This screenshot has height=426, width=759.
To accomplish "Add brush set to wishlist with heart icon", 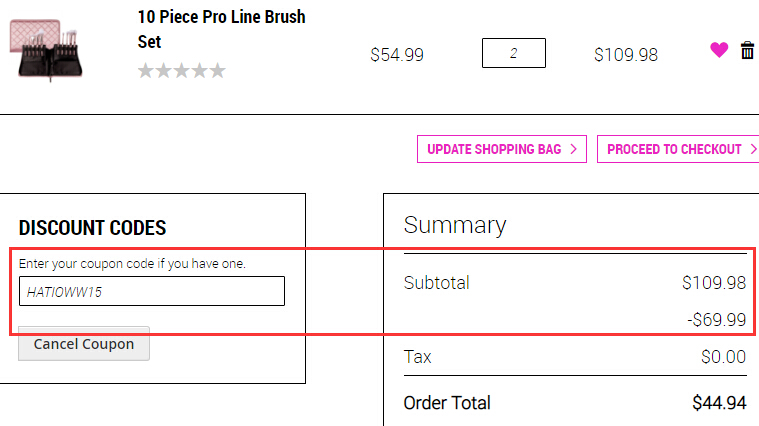I will (719, 50).
